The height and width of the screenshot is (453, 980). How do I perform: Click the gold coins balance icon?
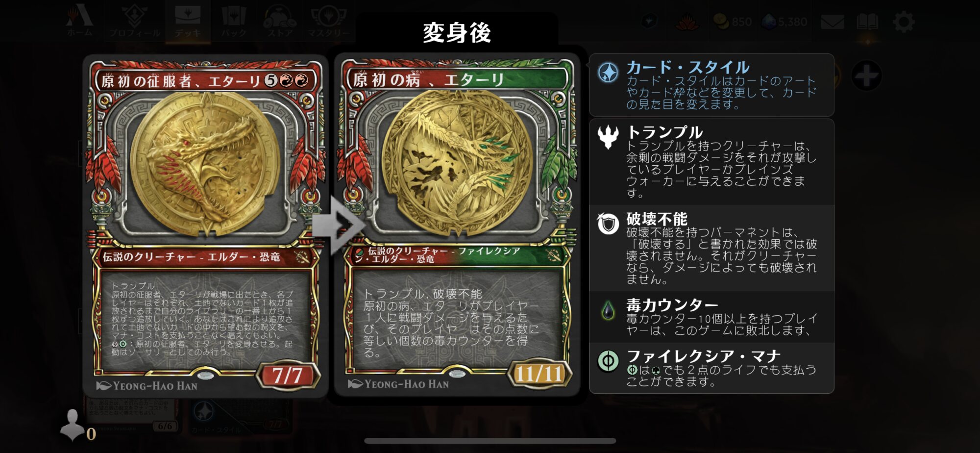[x=721, y=22]
